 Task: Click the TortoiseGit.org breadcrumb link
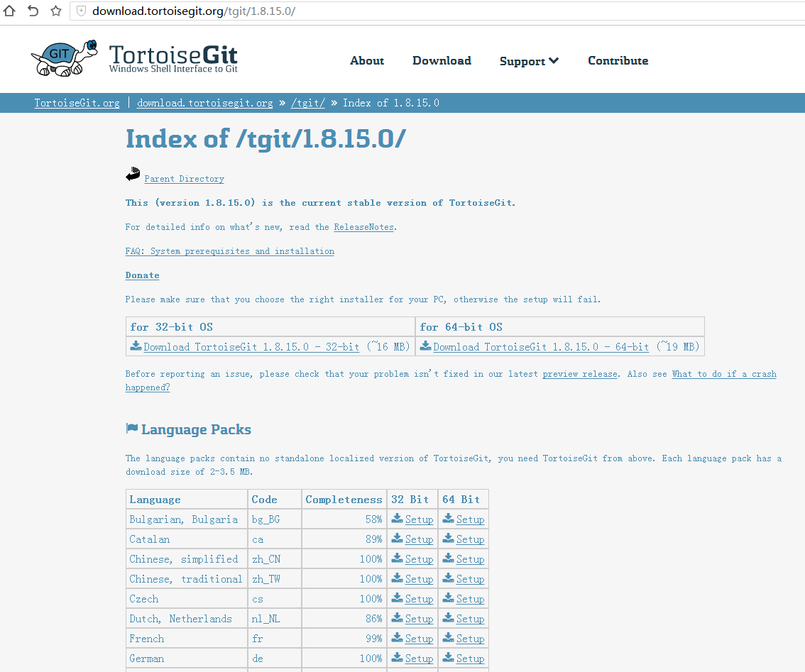(77, 103)
